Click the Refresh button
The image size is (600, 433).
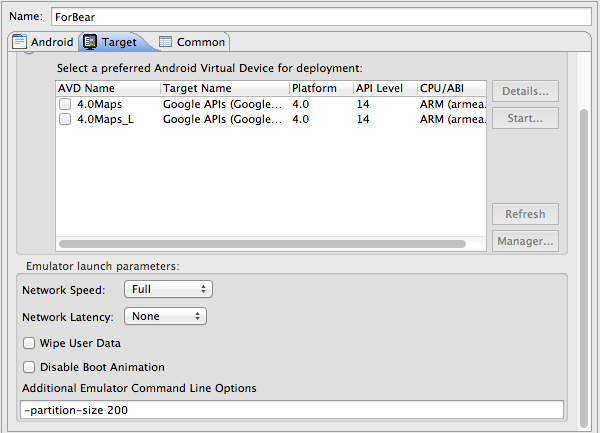[x=525, y=214]
